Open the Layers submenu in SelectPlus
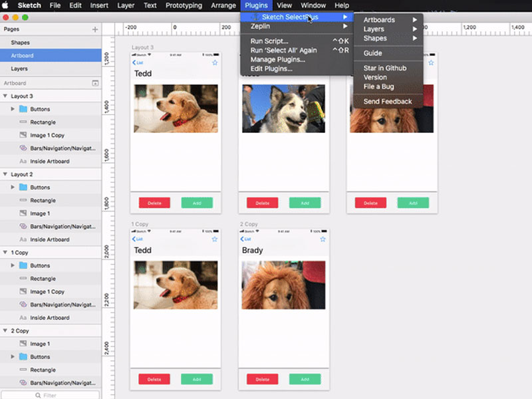 [x=388, y=29]
